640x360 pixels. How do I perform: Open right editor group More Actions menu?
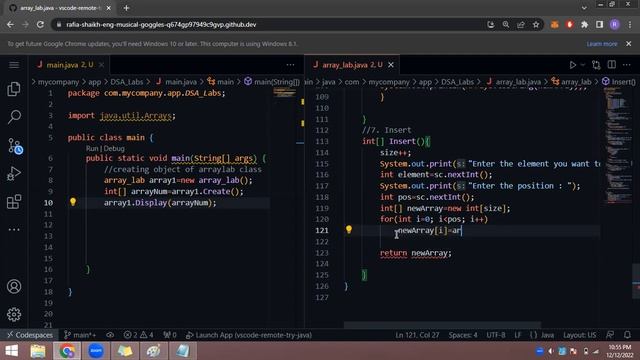point(627,65)
